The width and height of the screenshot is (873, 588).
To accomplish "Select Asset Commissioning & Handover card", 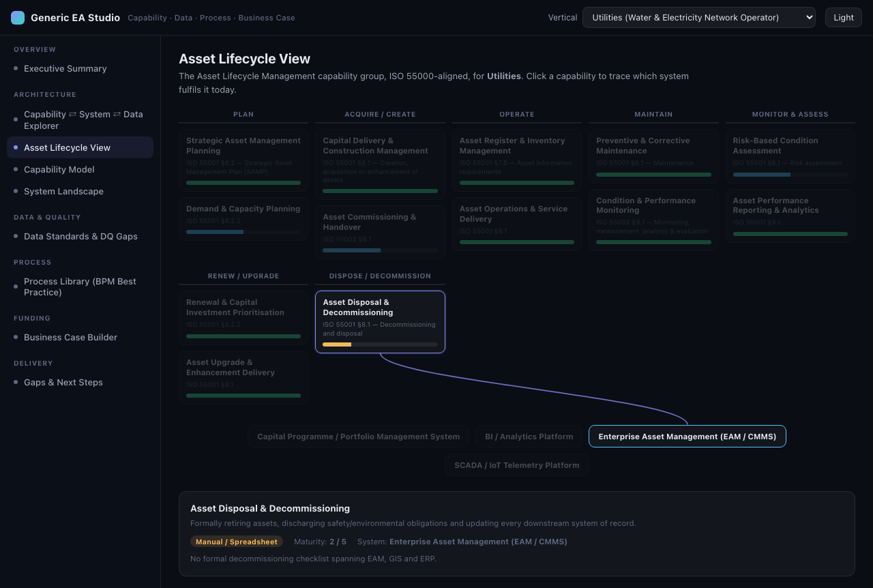I will coord(380,233).
